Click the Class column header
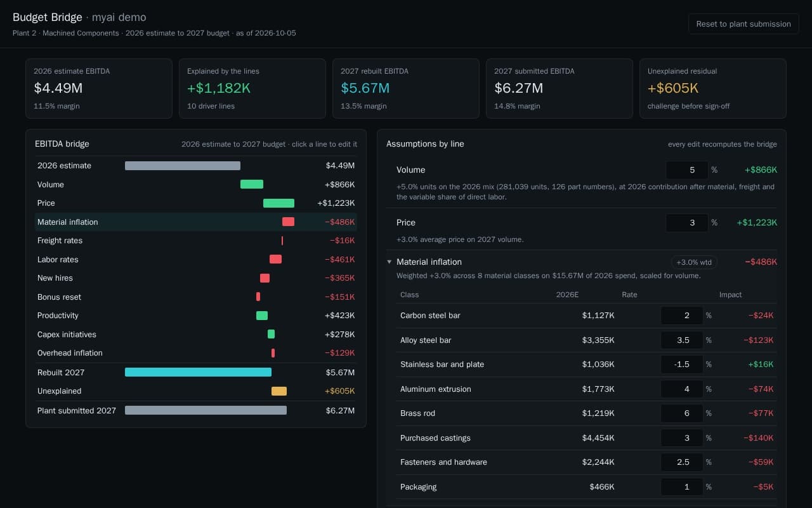Viewport: 812px width, 508px height. 409,295
